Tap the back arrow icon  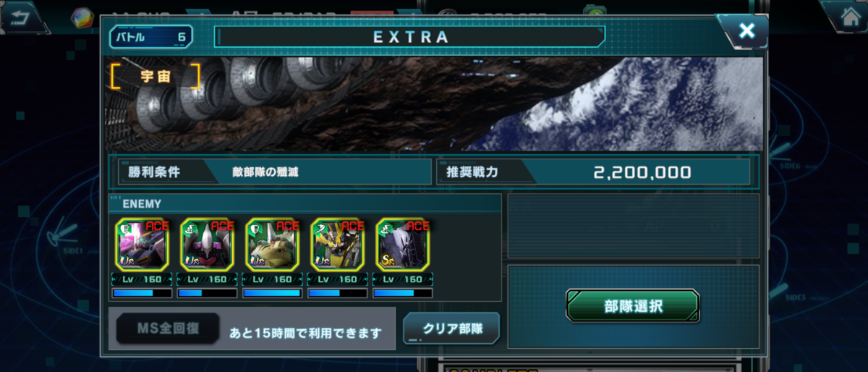[23, 15]
